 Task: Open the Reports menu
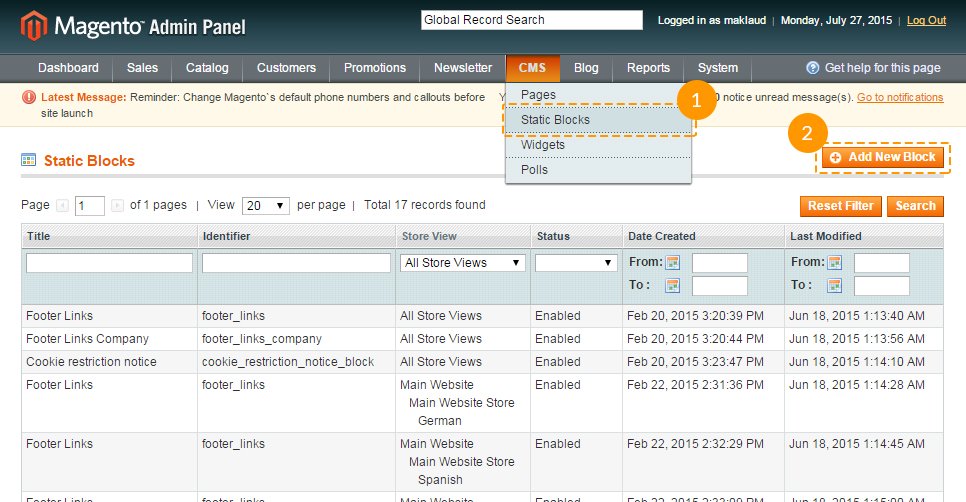click(x=648, y=68)
